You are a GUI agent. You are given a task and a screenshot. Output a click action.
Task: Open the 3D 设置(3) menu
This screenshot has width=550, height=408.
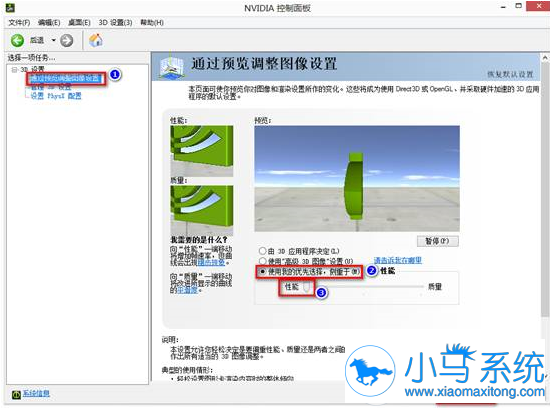tap(115, 22)
